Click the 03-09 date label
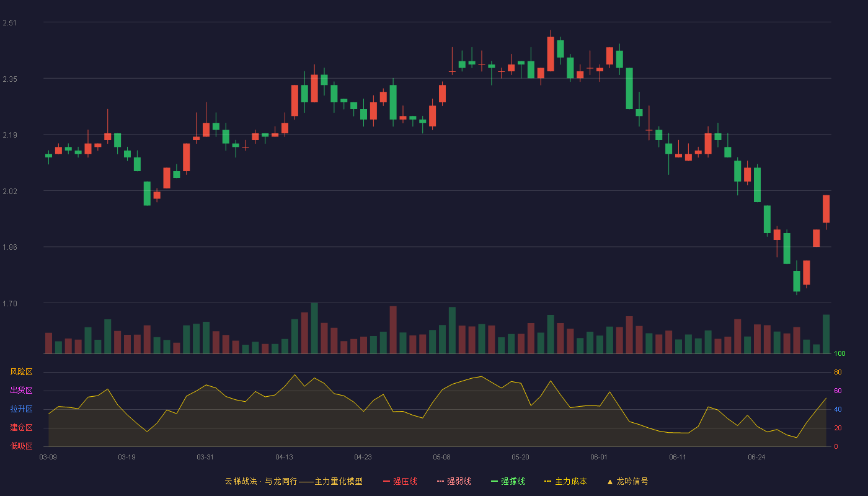Image resolution: width=868 pixels, height=496 pixels. 48,457
